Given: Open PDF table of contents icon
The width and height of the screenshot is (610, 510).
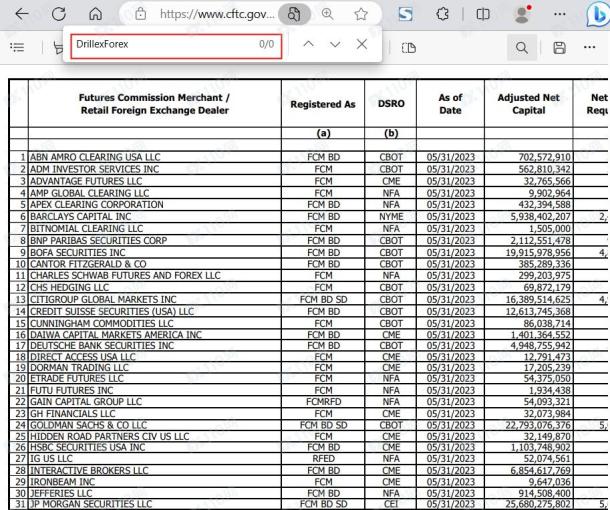Looking at the screenshot, I should [x=17, y=48].
